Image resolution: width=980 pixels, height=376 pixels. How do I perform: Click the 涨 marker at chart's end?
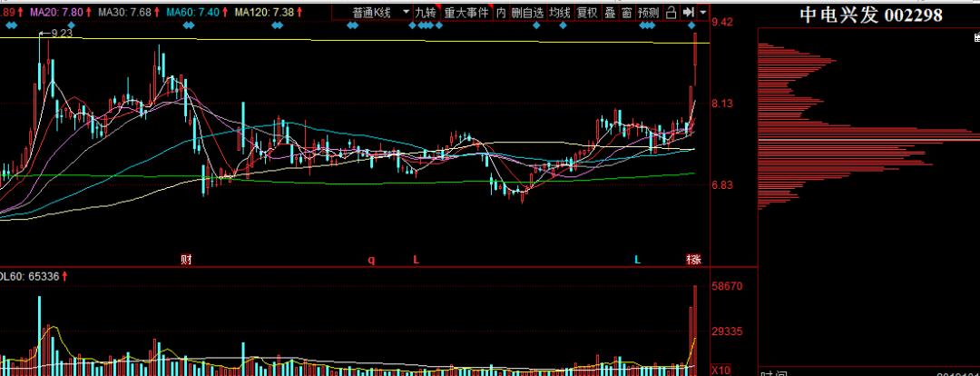[x=694, y=260]
